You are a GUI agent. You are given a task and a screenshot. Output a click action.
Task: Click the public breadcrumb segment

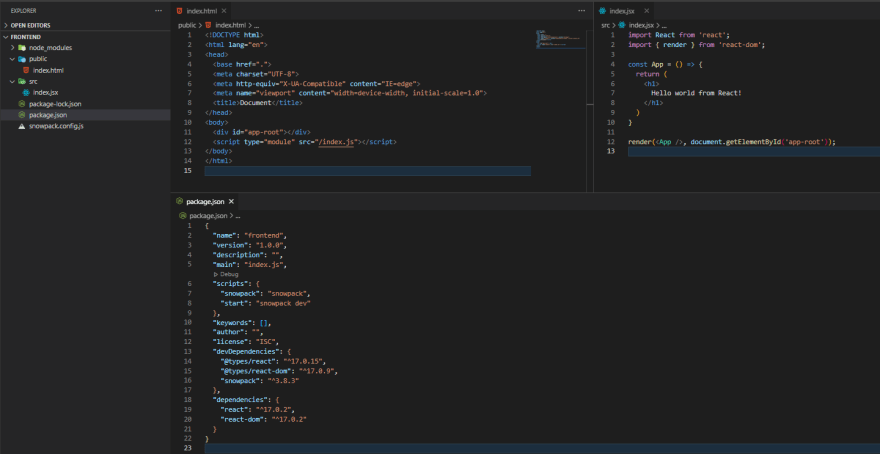coord(187,25)
